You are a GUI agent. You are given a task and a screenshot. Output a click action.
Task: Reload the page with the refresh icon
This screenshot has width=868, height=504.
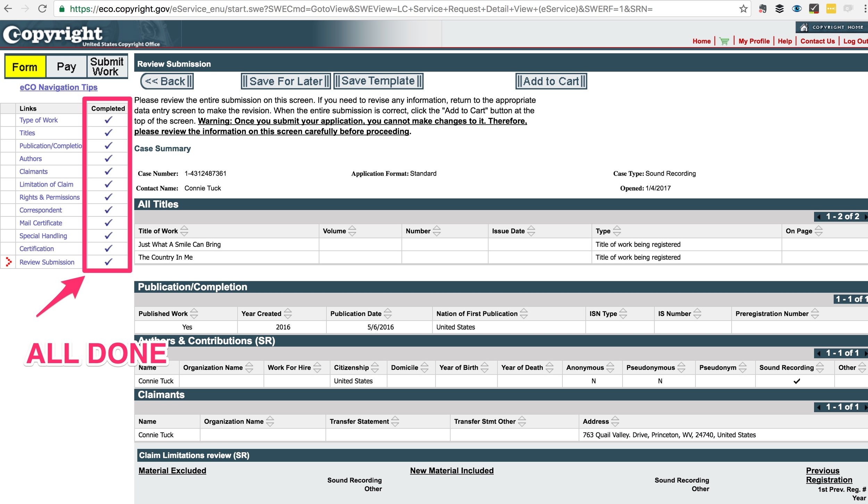point(42,8)
